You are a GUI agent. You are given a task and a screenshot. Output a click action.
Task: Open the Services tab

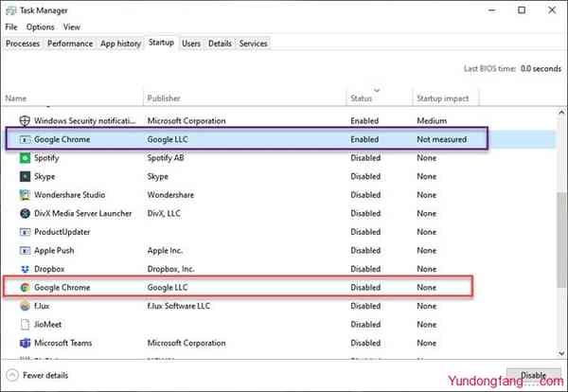253,44
